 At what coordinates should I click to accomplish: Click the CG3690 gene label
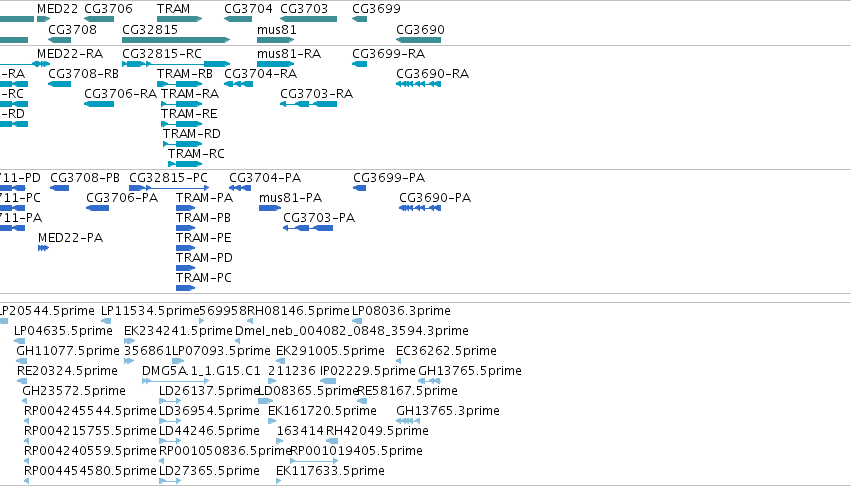click(x=420, y=29)
